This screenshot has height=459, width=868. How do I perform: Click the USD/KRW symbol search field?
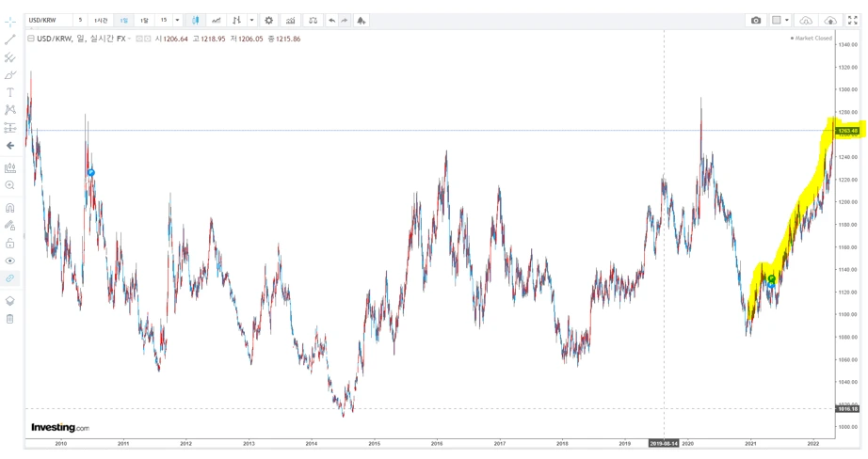pos(49,21)
